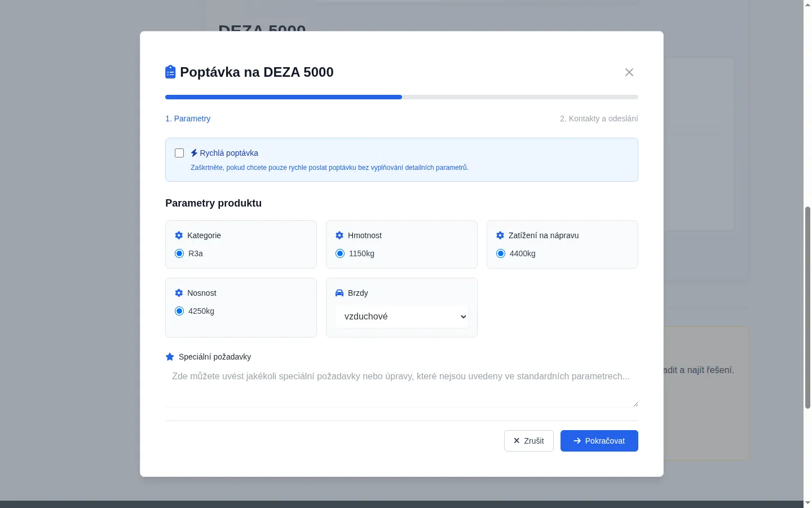The image size is (812, 508).
Task: Select the 4250kg radio button
Action: [179, 311]
